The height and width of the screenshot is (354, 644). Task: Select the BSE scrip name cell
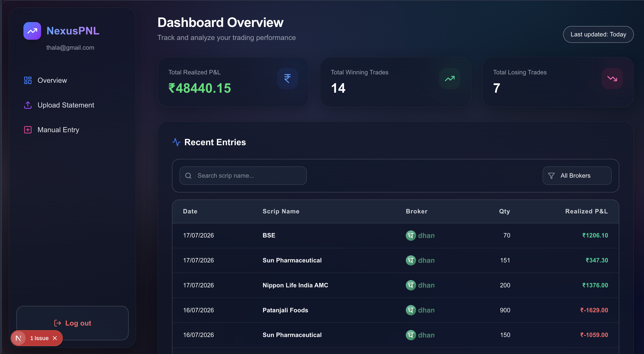pyautogui.click(x=269, y=235)
